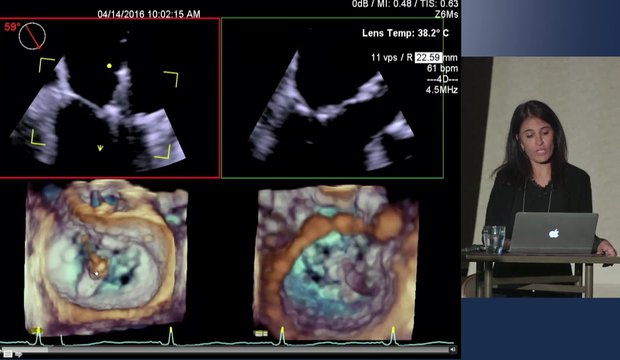
Task: Click the presenter video panel
Action: 541,177
